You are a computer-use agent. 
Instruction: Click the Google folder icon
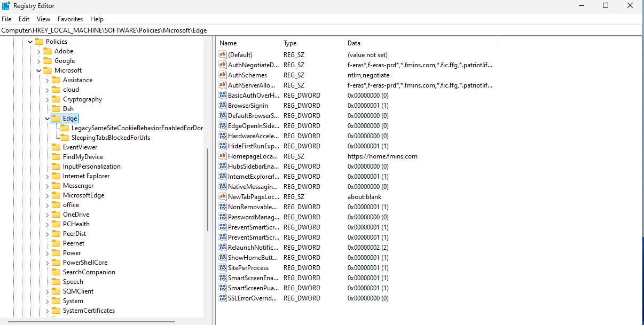[48, 61]
